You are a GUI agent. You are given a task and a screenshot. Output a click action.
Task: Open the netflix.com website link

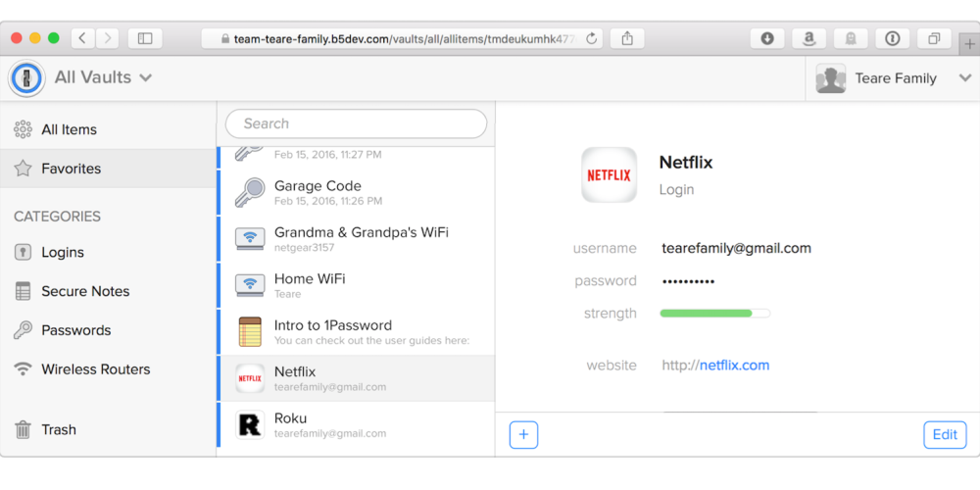point(734,366)
